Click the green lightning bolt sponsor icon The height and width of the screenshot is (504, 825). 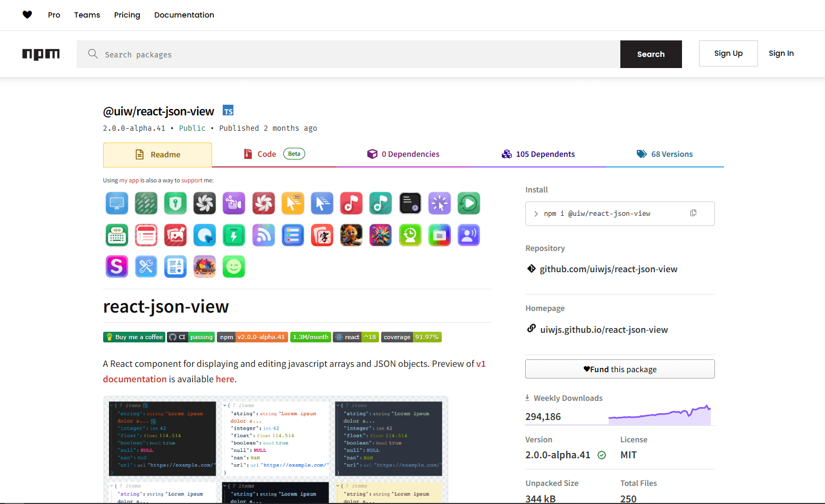(234, 235)
